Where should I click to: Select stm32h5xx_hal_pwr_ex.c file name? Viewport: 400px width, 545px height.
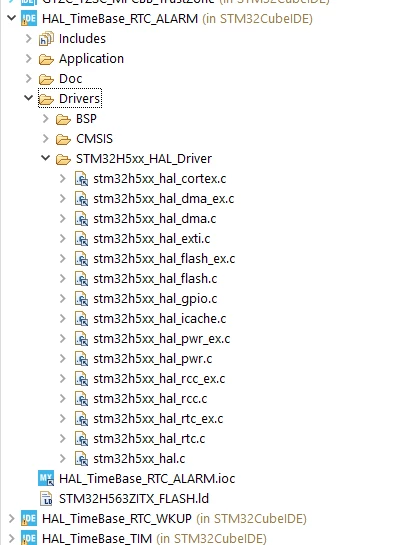tap(162, 339)
